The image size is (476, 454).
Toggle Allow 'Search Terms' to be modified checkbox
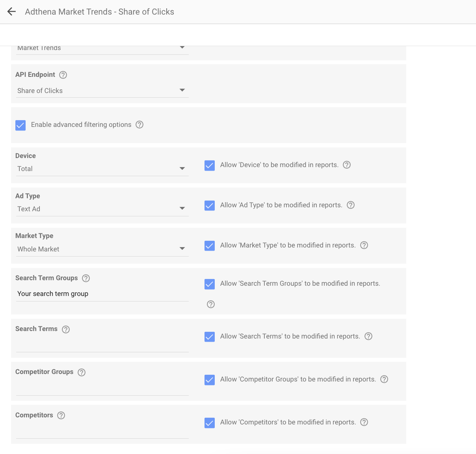(x=210, y=337)
